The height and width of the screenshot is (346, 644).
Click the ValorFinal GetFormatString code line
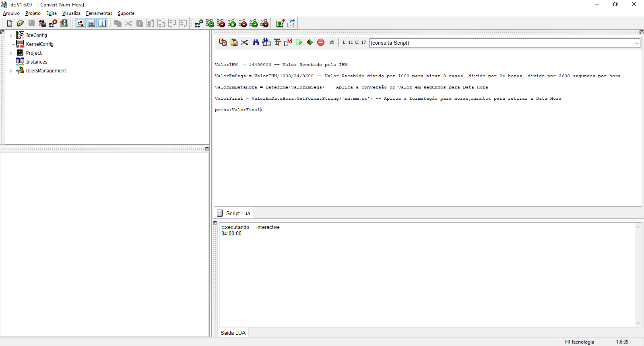pyautogui.click(x=388, y=98)
